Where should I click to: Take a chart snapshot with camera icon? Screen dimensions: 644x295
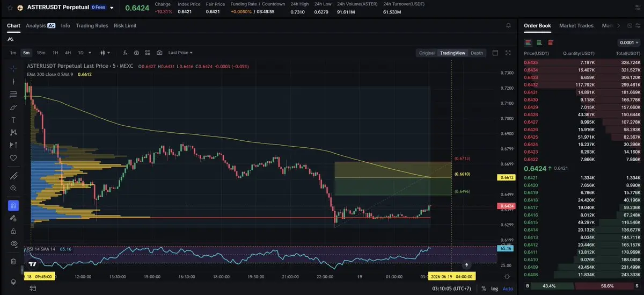click(x=159, y=53)
